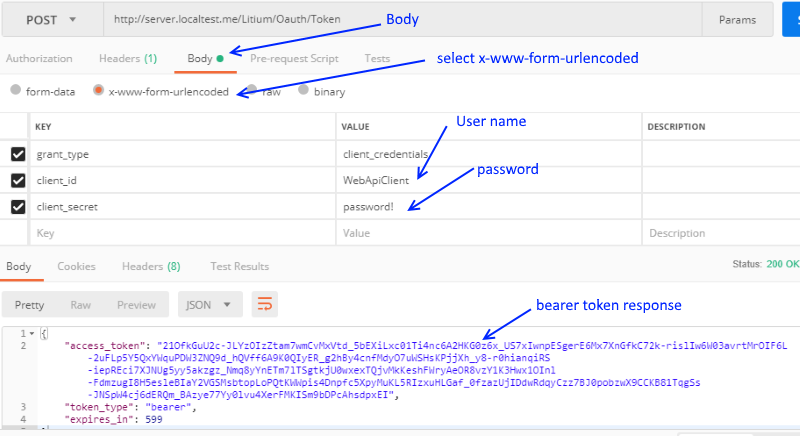800x436 pixels.
Task: Open the response Cookies tab
Action: pos(77,266)
